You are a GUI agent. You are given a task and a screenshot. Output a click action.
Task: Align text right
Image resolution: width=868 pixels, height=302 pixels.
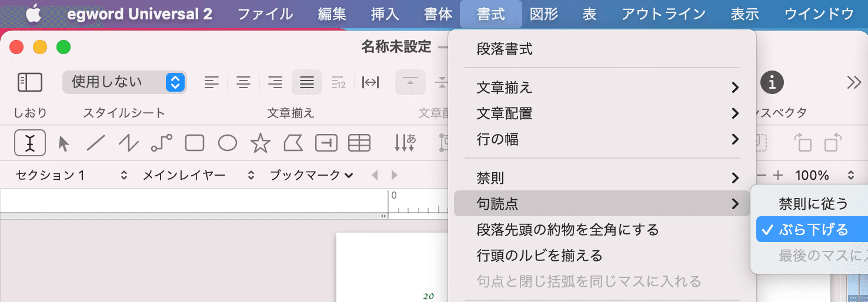[x=275, y=82]
